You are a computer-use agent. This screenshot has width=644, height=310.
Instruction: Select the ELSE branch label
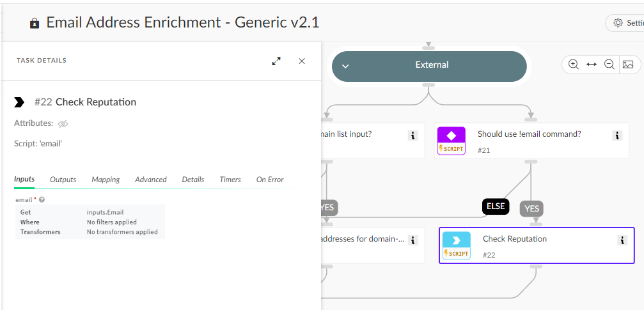tap(496, 206)
